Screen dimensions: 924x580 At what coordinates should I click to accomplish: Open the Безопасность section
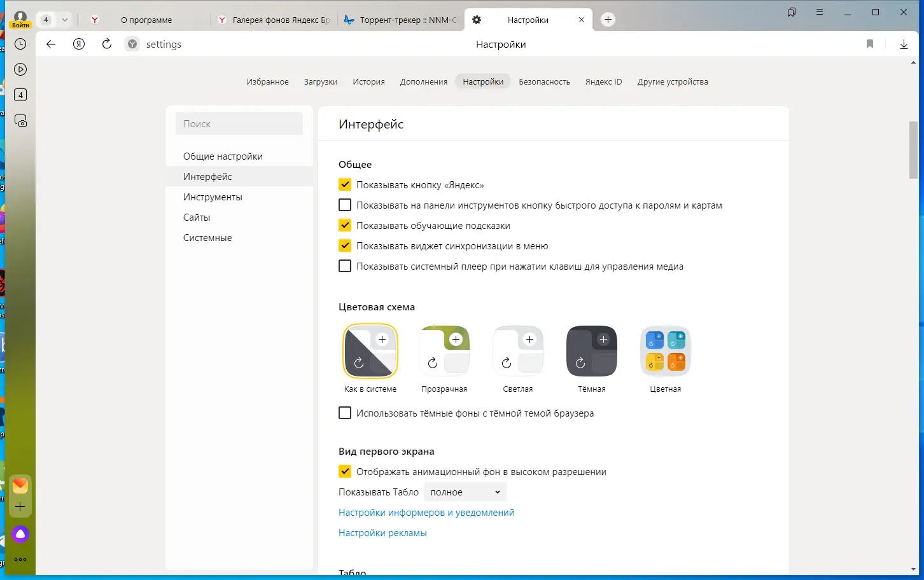coord(544,82)
